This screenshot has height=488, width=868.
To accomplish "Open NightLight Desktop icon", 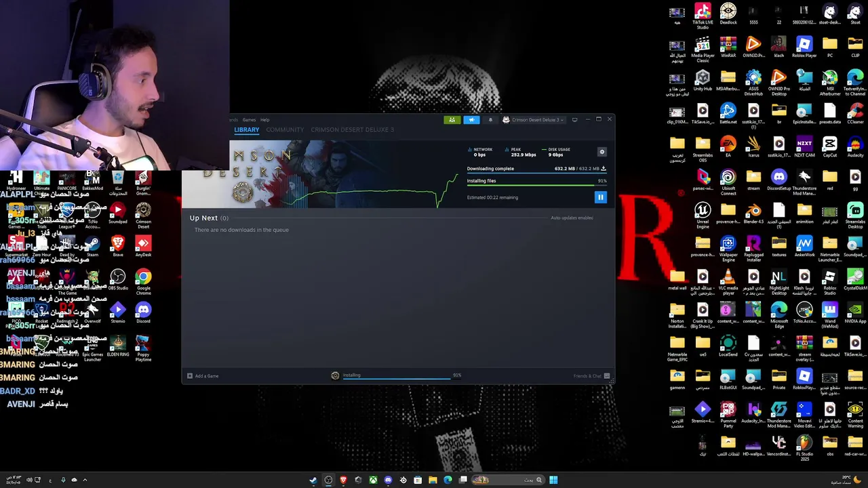I will pos(779,282).
